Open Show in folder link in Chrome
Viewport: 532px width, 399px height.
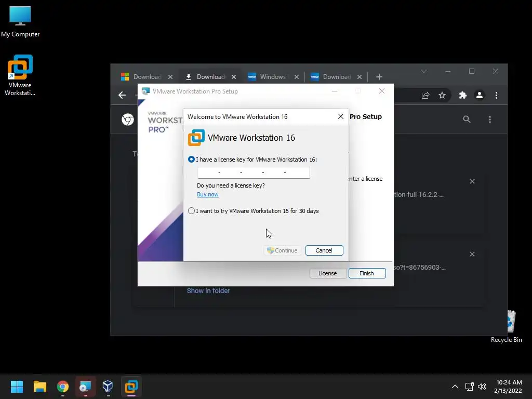coord(208,291)
